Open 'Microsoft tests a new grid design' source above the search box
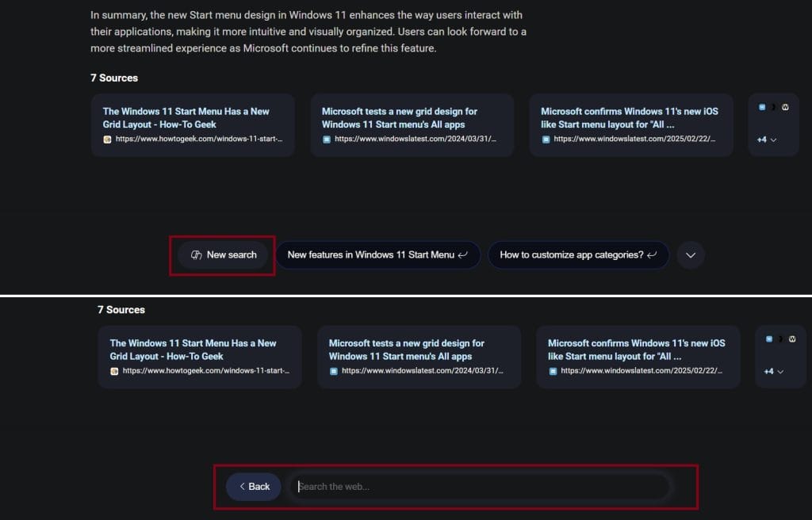This screenshot has width=812, height=520. (419, 356)
